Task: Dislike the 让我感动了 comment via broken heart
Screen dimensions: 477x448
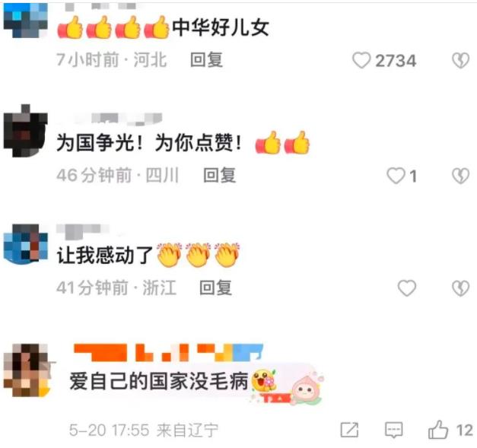Action: coord(460,288)
